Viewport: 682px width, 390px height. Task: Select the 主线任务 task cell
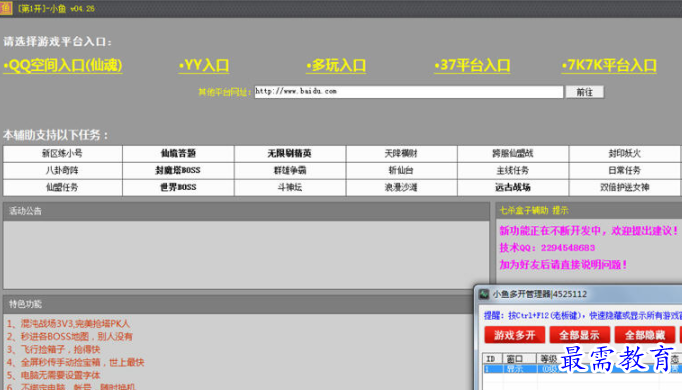(513, 170)
